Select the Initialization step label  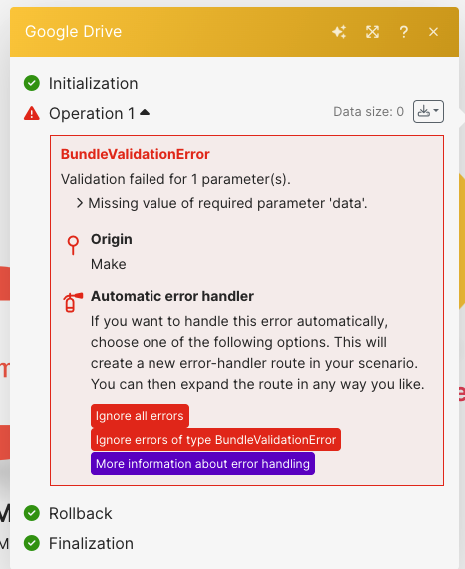(x=94, y=83)
